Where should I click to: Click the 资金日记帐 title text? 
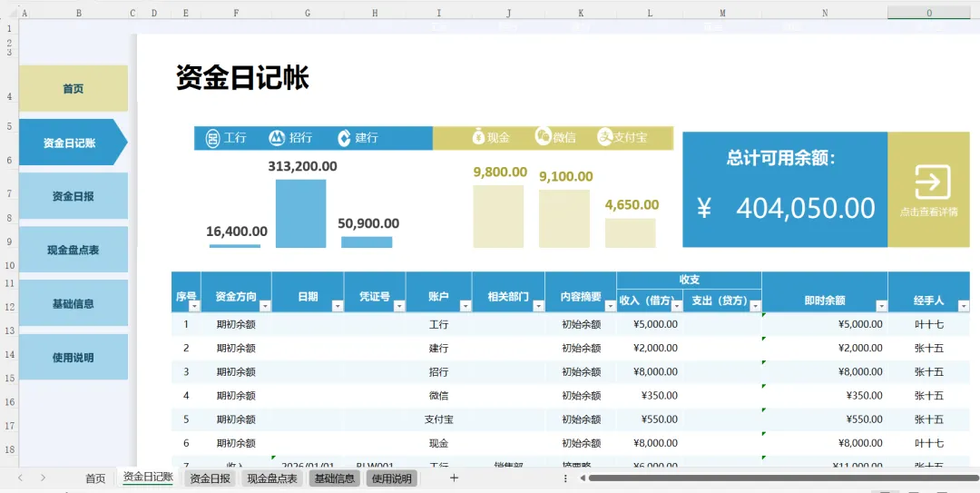pyautogui.click(x=242, y=78)
